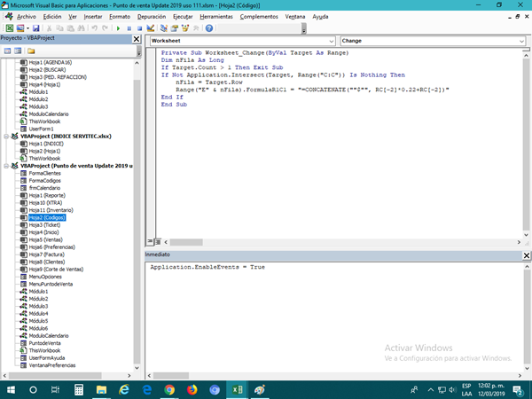Toggle Design Mode icon in toolbar
The width and height of the screenshot is (532, 399).
(151, 28)
